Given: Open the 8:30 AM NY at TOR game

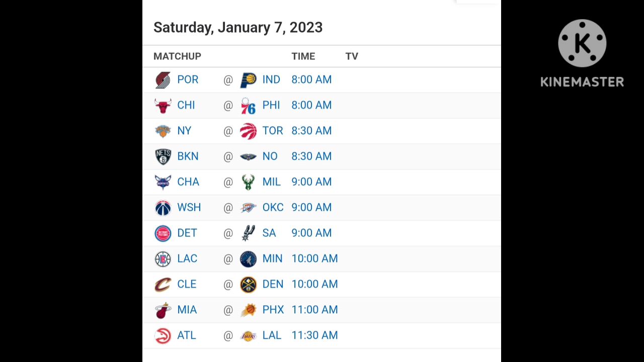Looking at the screenshot, I should coord(311,131).
